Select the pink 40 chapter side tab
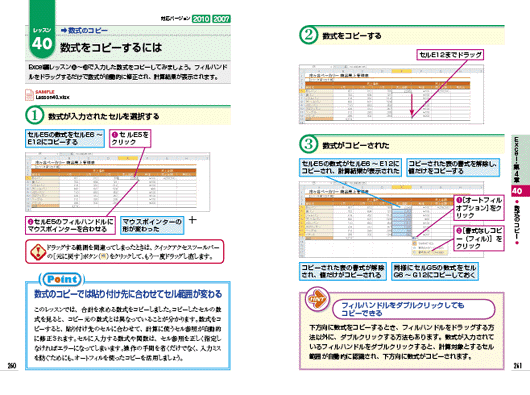This screenshot has height=395, width=530. (x=517, y=191)
